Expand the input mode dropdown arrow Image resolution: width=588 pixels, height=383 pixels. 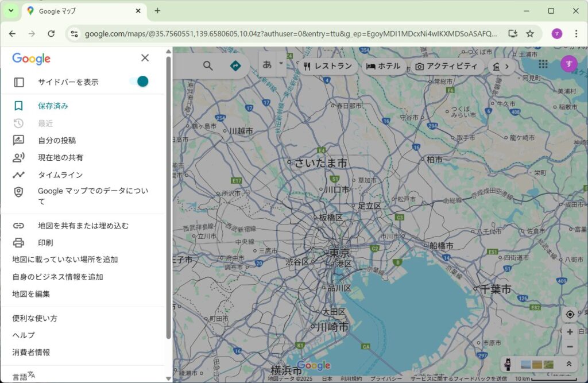(281, 64)
